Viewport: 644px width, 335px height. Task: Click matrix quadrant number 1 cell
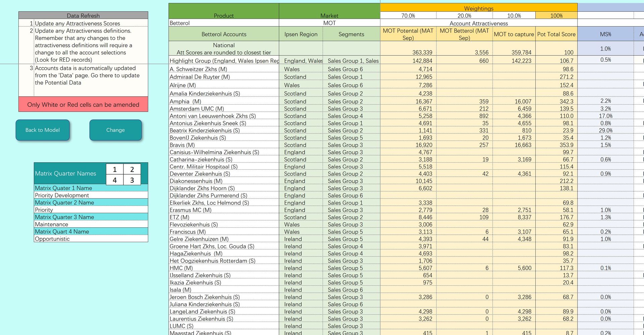(x=115, y=169)
